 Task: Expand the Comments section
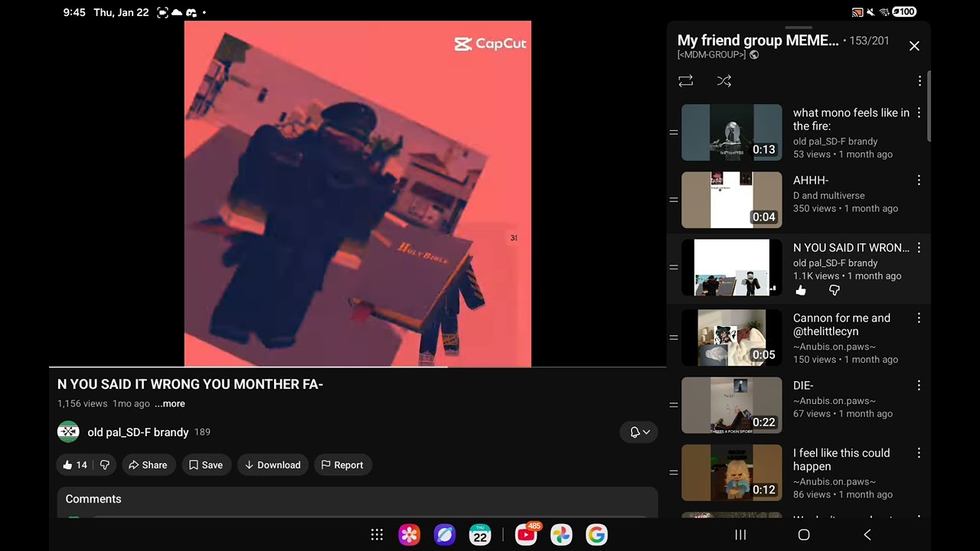(x=358, y=500)
